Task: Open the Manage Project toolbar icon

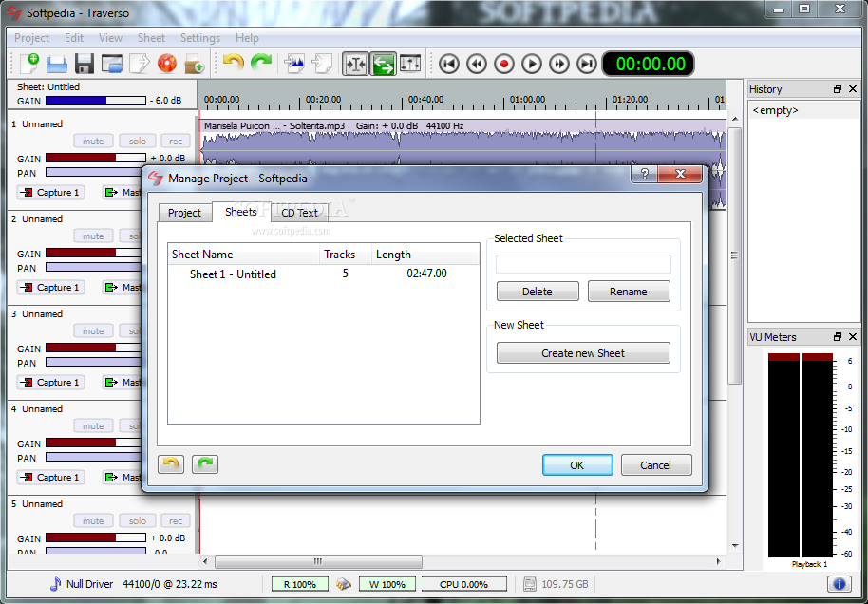Action: (111, 64)
